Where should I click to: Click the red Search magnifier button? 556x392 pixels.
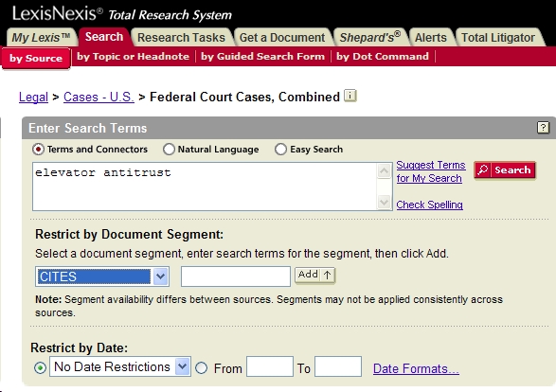(505, 170)
